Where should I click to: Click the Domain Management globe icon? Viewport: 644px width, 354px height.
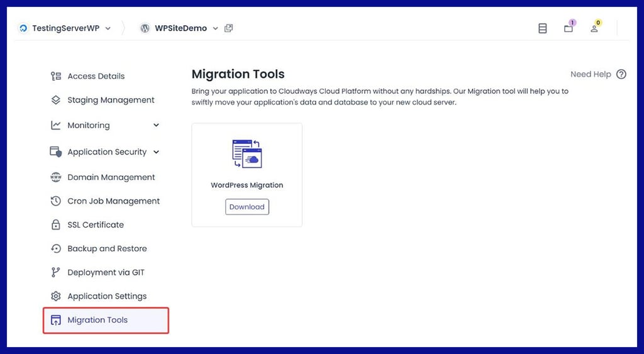point(56,177)
